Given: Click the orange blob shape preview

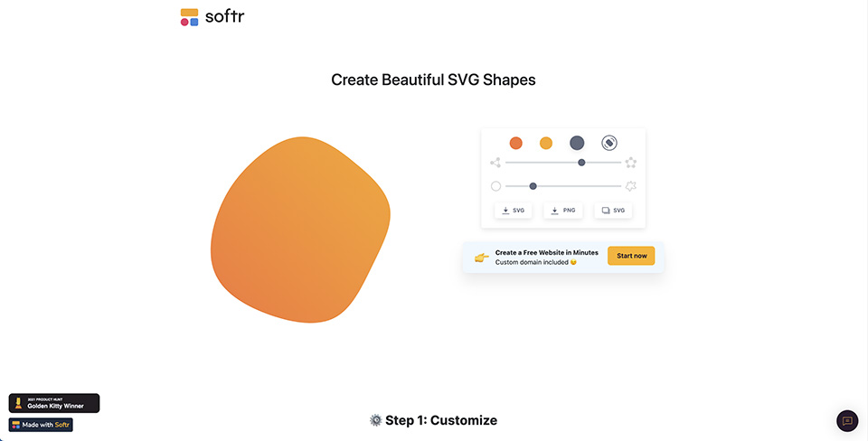Looking at the screenshot, I should [302, 229].
